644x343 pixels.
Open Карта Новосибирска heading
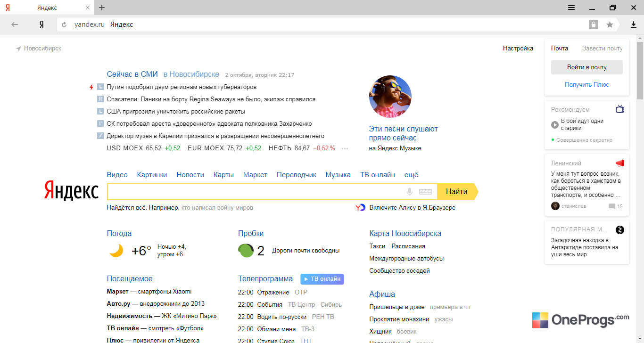[405, 233]
